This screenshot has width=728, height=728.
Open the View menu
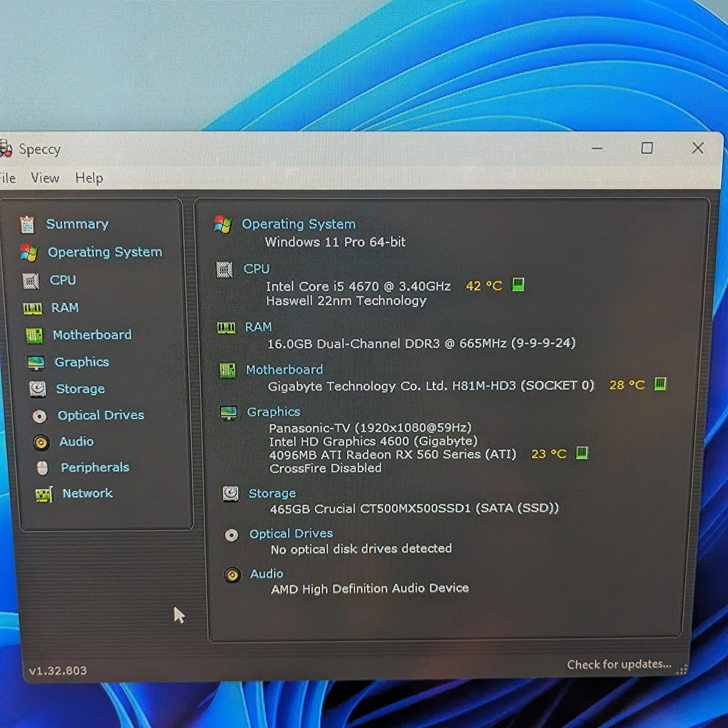(45, 178)
